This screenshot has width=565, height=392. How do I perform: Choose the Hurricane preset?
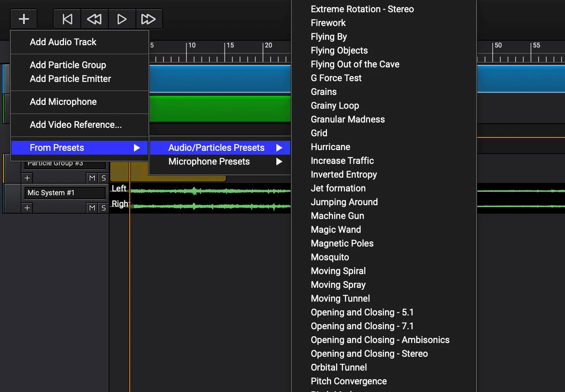[x=330, y=147]
